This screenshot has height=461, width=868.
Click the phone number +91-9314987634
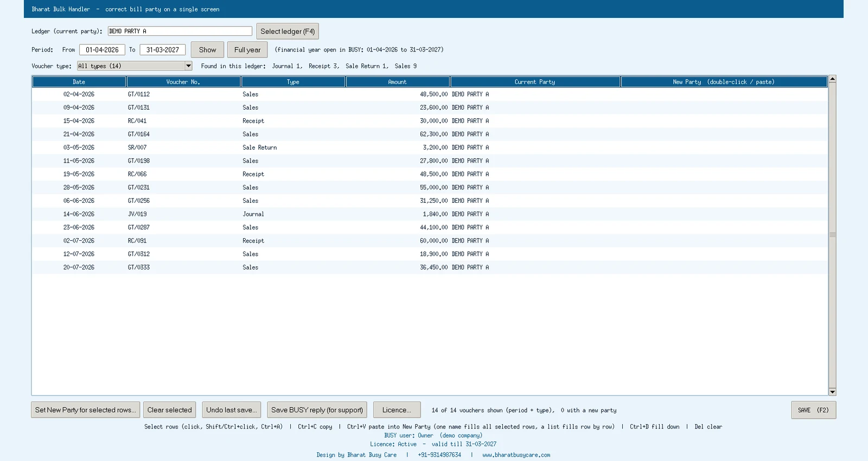point(439,455)
